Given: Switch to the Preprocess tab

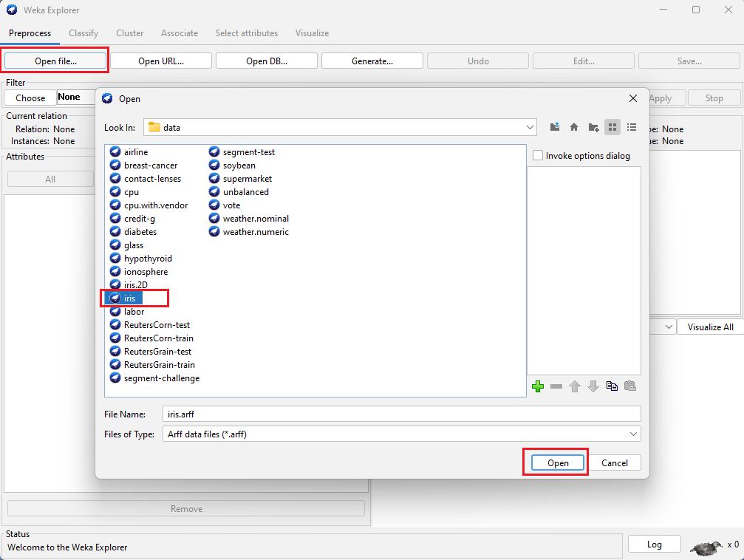Looking at the screenshot, I should click(30, 33).
